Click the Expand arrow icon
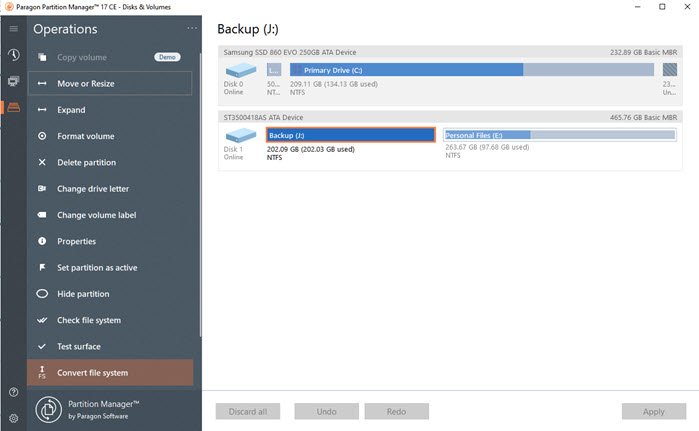This screenshot has height=431, width=699. click(x=42, y=110)
